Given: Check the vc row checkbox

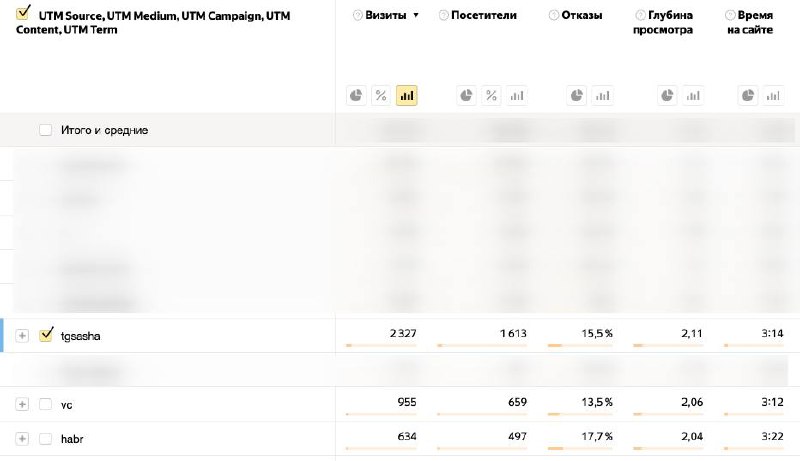Looking at the screenshot, I should [x=45, y=404].
